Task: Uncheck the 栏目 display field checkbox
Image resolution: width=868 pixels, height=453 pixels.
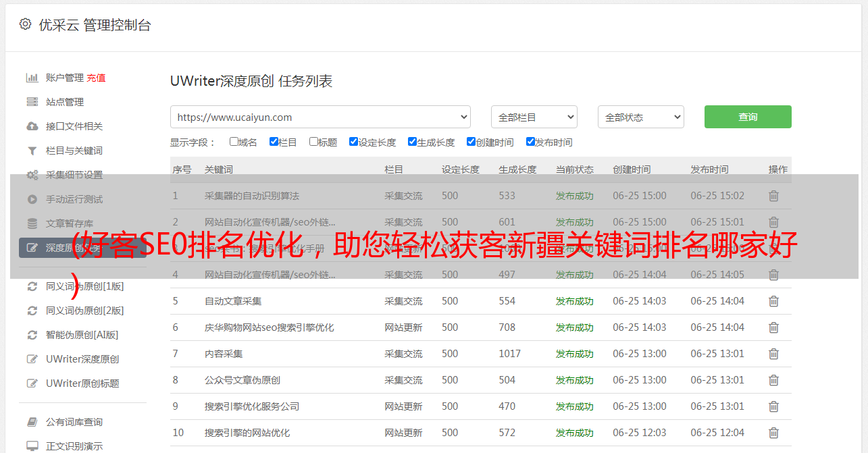Action: [x=274, y=142]
